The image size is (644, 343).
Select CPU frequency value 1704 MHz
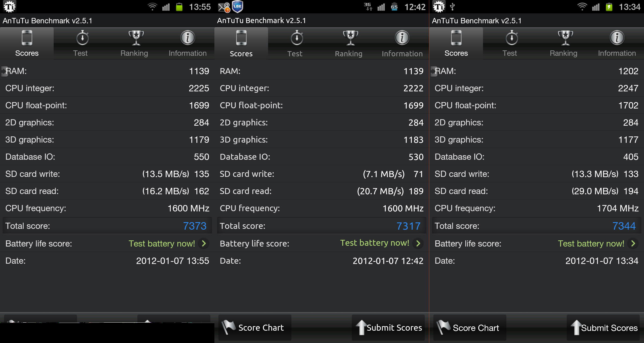[618, 208]
